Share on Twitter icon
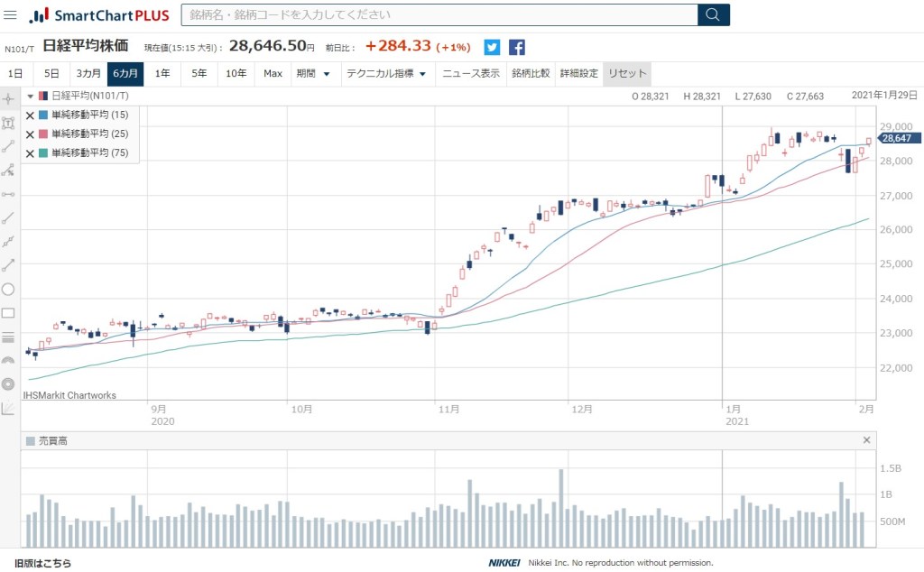The width and height of the screenshot is (924, 572). click(492, 48)
